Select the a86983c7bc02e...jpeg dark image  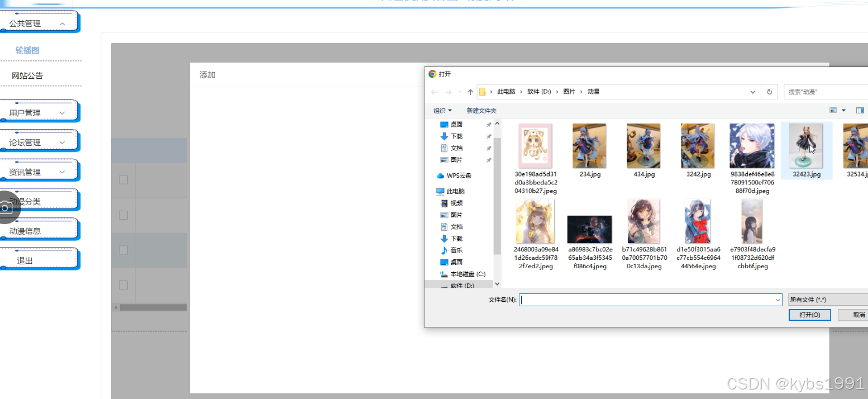pyautogui.click(x=589, y=229)
